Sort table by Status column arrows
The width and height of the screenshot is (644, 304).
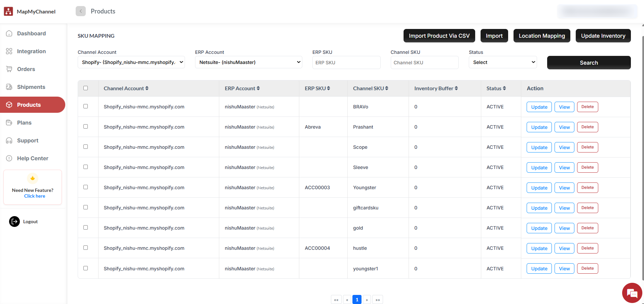tap(504, 88)
